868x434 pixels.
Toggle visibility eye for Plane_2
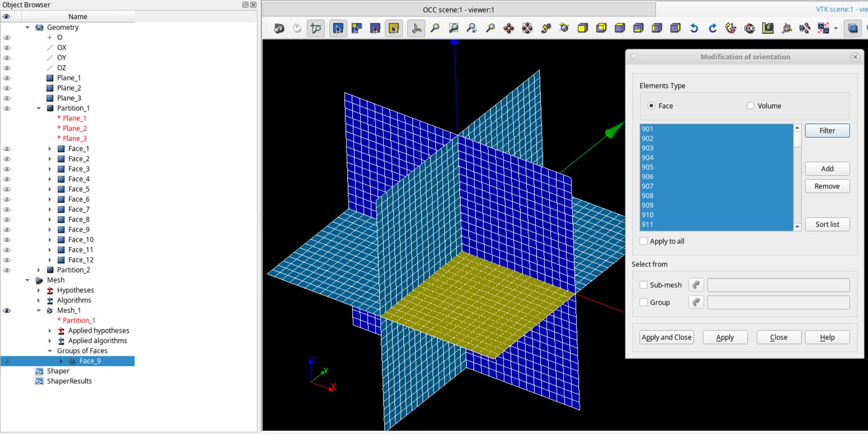coord(7,88)
